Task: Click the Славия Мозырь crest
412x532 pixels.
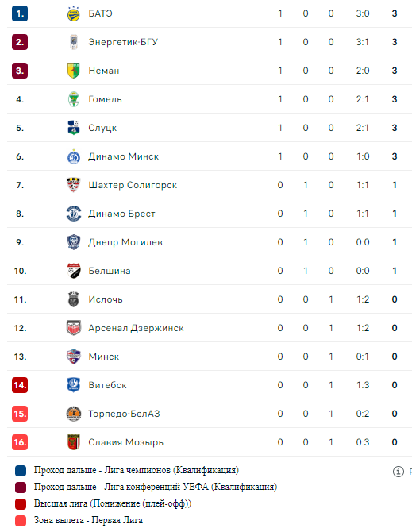Action: coord(74,442)
